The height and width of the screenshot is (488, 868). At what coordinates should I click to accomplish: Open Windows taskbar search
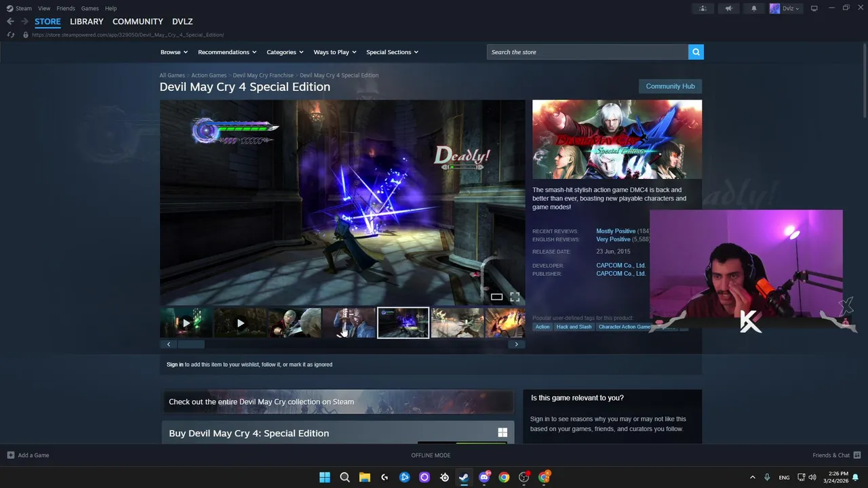pos(344,477)
